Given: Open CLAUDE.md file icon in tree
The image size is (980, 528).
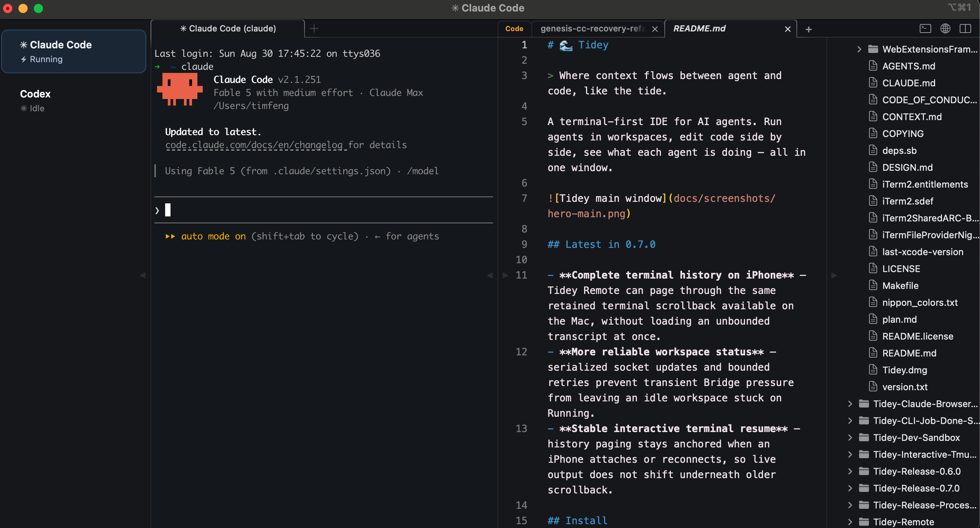Looking at the screenshot, I should coord(873,83).
